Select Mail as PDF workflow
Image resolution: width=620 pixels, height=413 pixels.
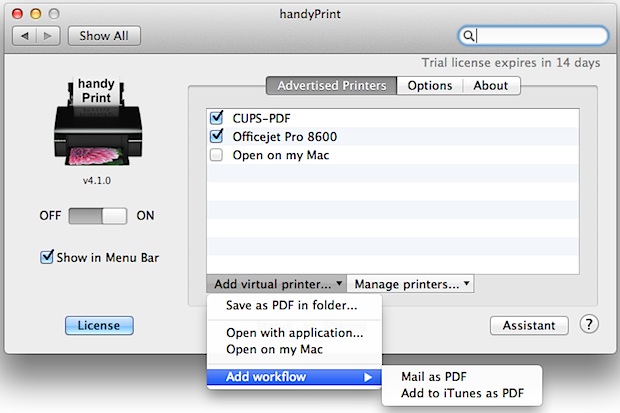436,377
